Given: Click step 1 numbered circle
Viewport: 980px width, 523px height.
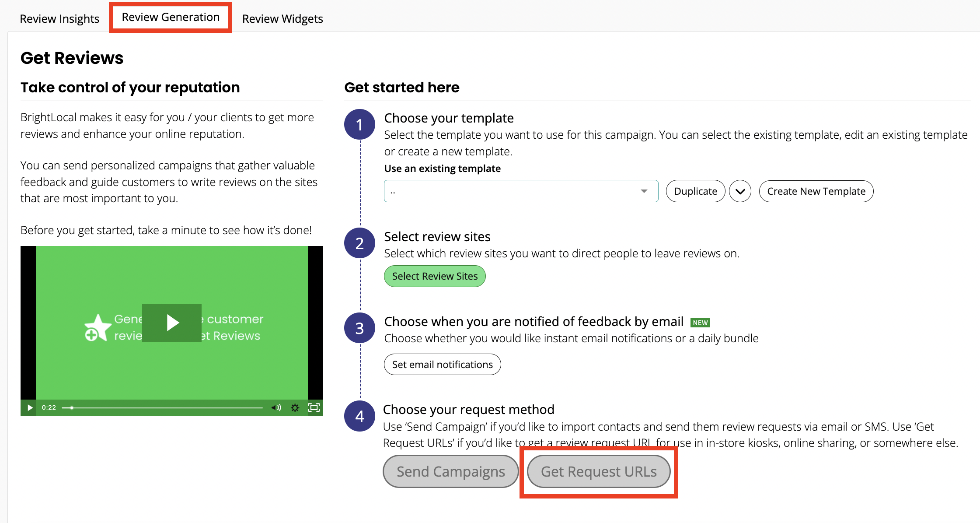Looking at the screenshot, I should click(x=359, y=125).
